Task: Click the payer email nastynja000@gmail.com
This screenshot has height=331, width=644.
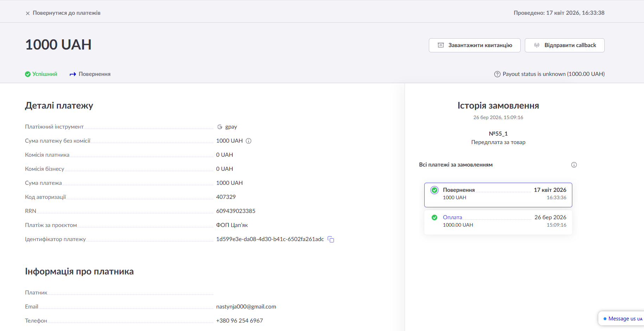Action: (246, 307)
